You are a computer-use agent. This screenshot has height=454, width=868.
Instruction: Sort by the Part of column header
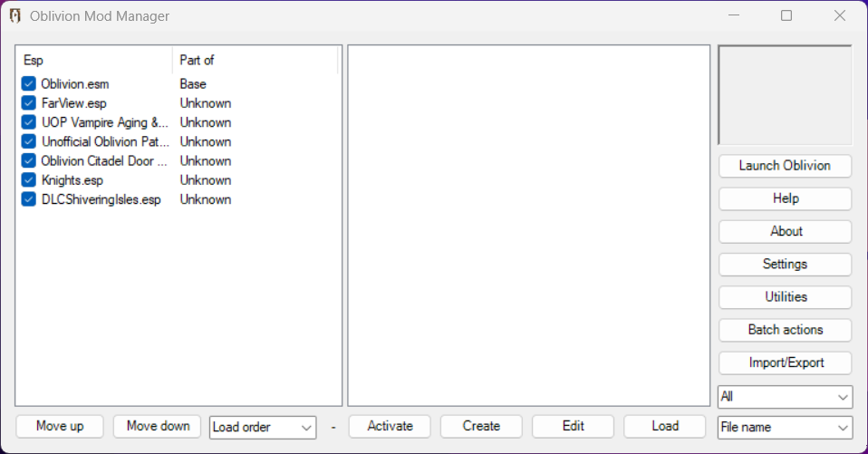[x=255, y=60]
